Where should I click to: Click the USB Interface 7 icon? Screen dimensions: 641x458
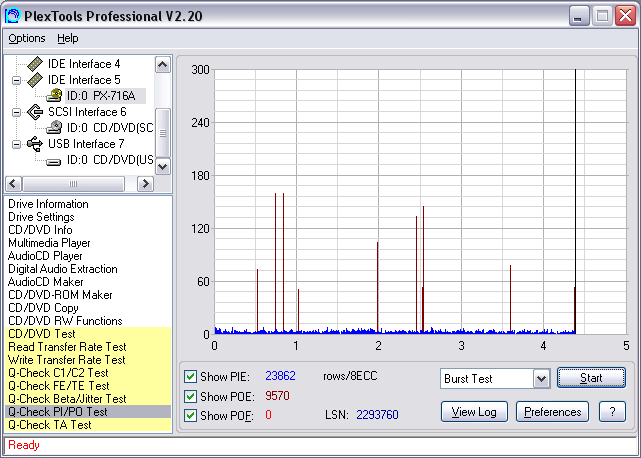coord(35,144)
